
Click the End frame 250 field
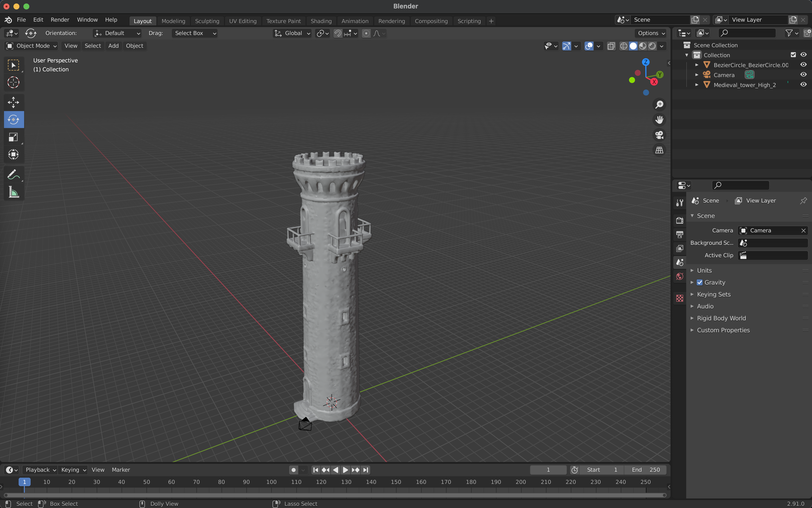tap(645, 470)
